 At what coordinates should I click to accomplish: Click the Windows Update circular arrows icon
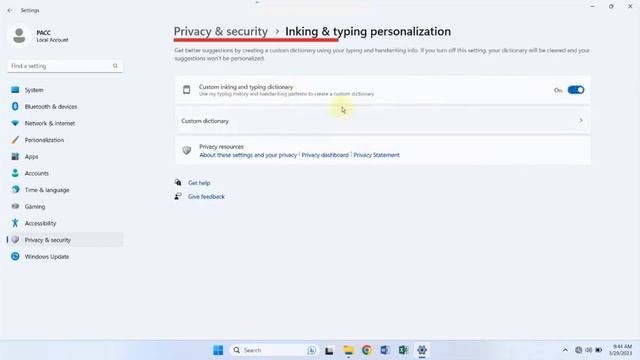[x=15, y=256]
